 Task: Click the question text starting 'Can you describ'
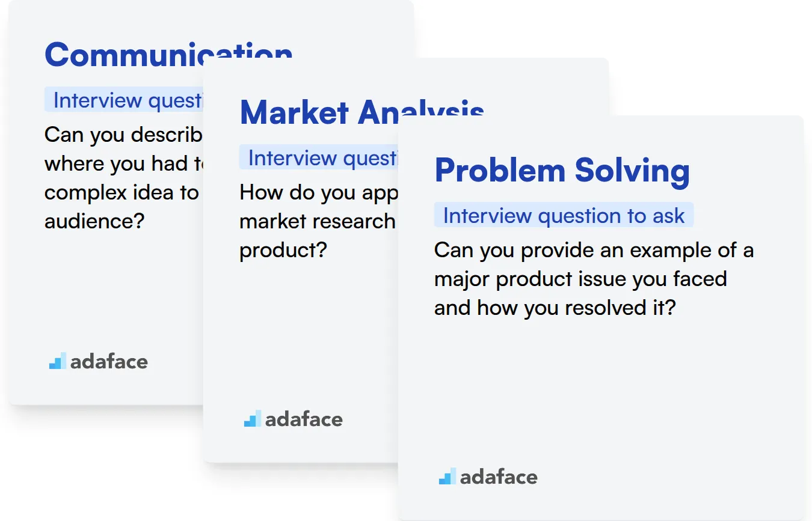124,178
